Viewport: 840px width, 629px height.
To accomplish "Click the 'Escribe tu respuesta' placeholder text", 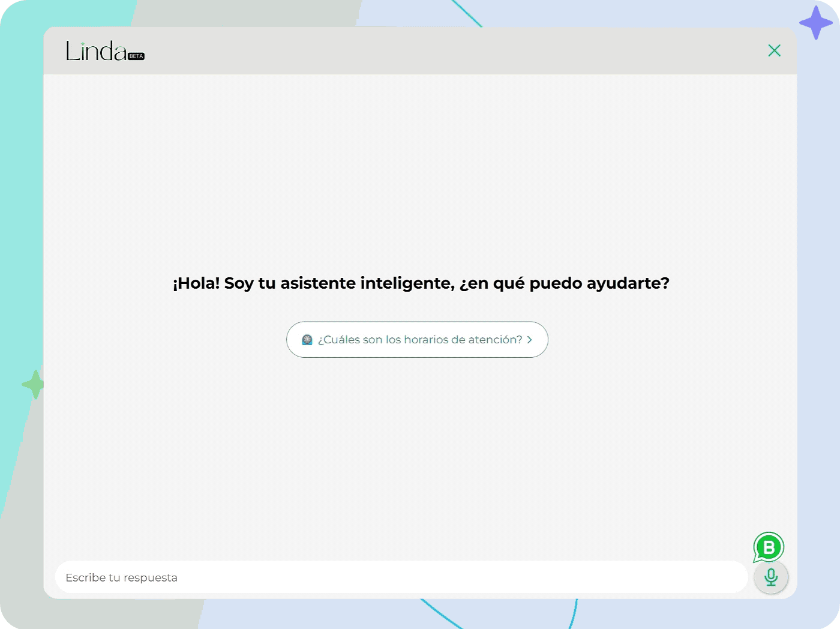I will coord(121,577).
